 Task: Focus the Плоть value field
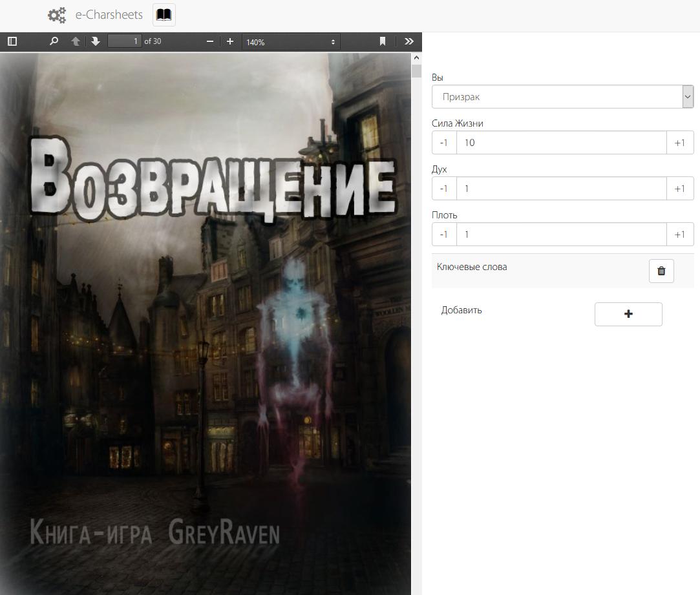[561, 235]
